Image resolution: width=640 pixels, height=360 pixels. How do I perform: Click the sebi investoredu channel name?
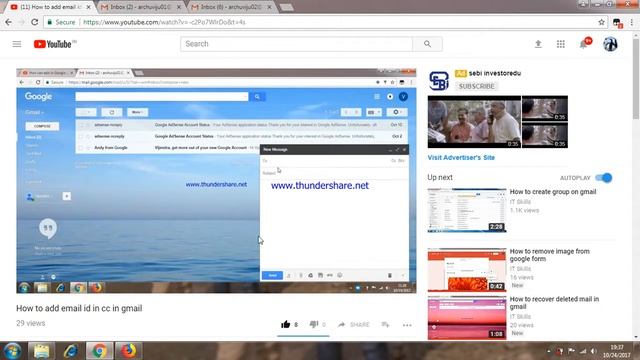495,73
